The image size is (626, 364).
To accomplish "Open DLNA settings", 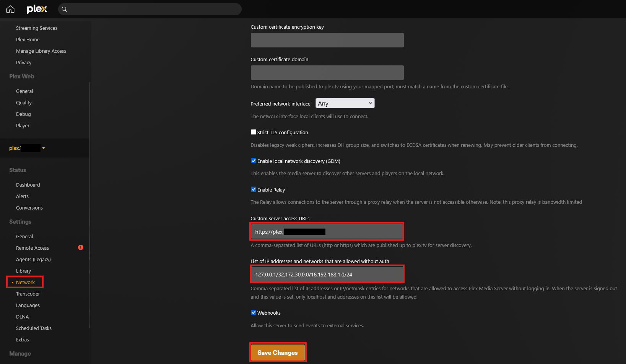I will coord(23,317).
